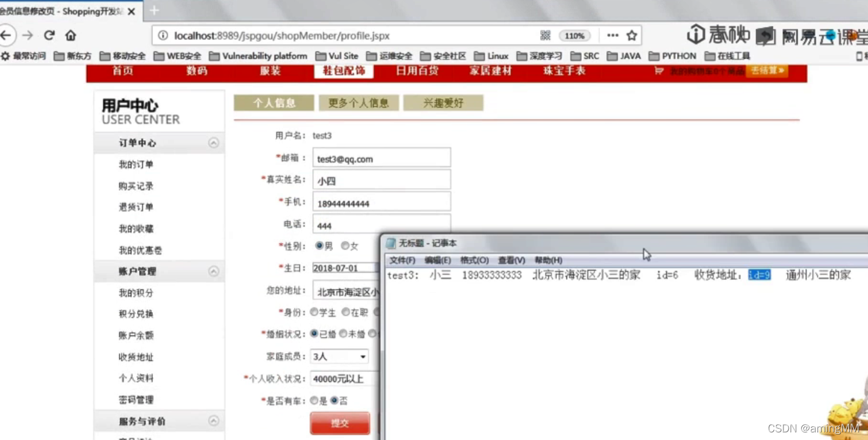The width and height of the screenshot is (868, 440).
Task: Open the 最常访问 bookmark
Action: click(23, 56)
